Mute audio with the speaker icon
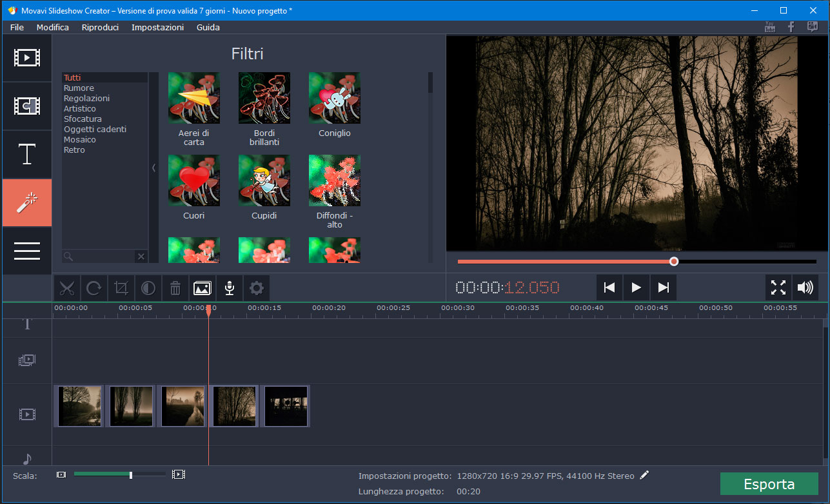 [805, 287]
